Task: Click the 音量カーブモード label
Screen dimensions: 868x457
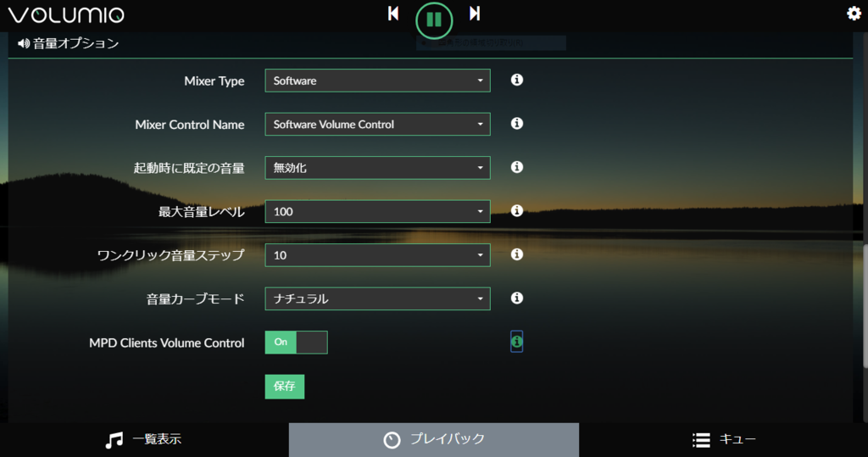Action: (196, 299)
